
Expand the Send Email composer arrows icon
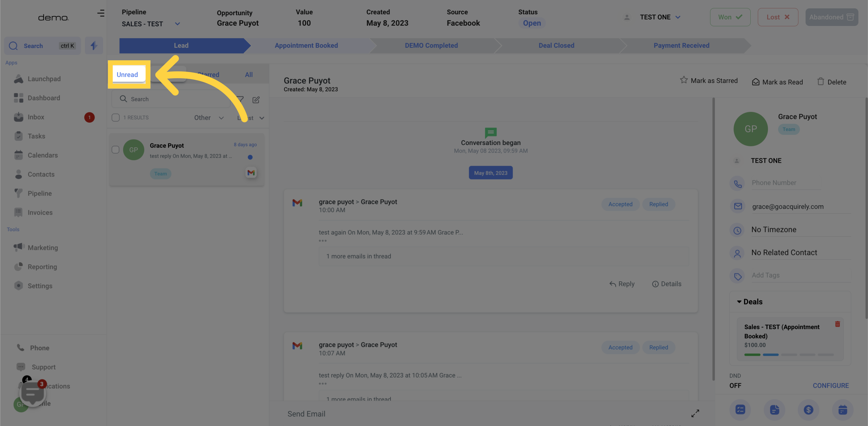(x=695, y=413)
